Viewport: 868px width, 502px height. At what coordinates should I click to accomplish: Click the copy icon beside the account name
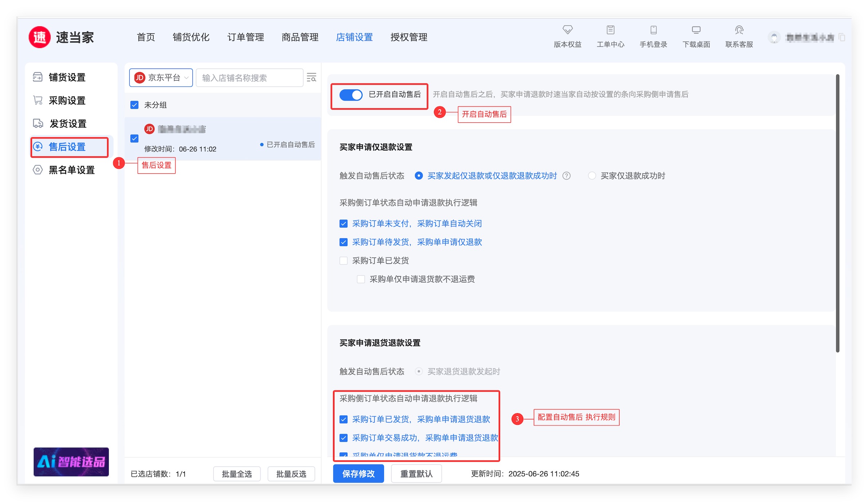pos(842,37)
